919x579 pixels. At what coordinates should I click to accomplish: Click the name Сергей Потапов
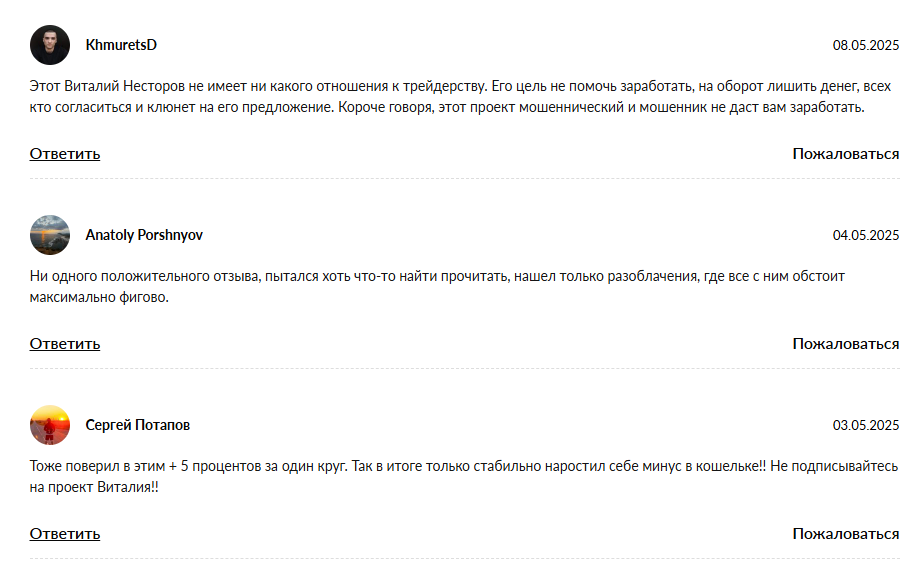tap(138, 425)
